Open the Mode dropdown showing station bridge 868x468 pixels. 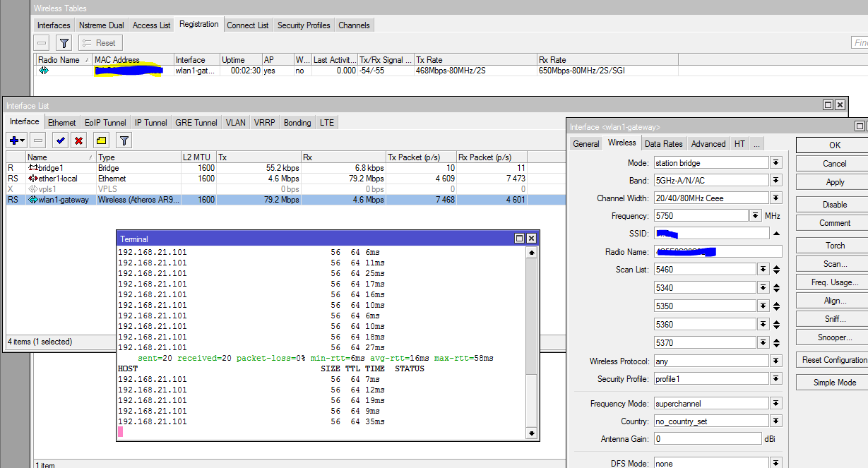[x=775, y=163]
